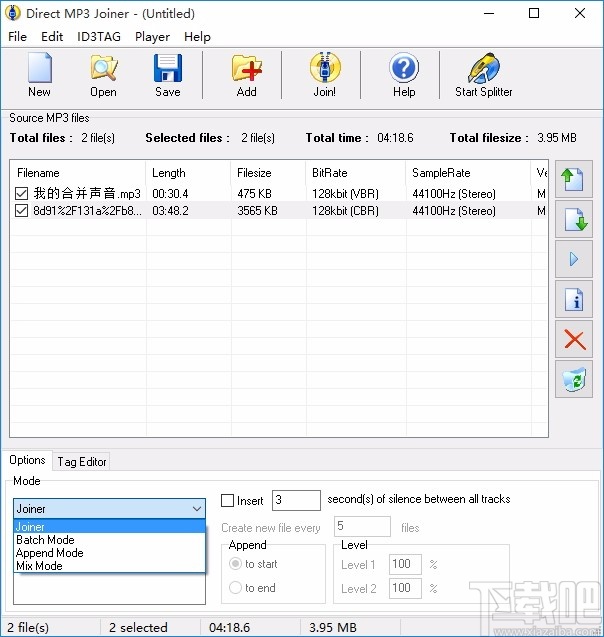
Task: Click the Level 1 percent field
Action: click(405, 564)
